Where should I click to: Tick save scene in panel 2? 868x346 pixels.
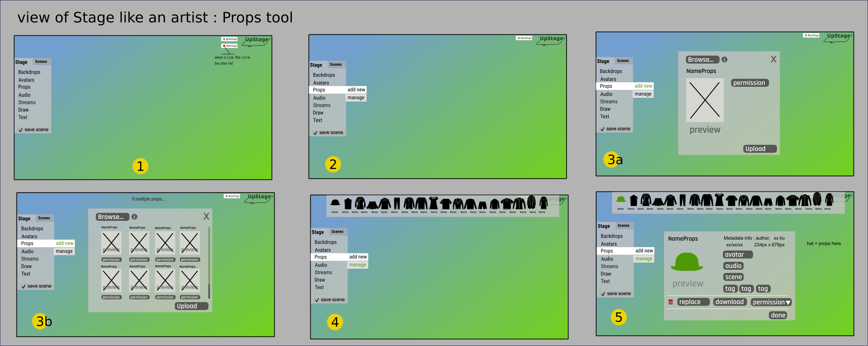[328, 132]
